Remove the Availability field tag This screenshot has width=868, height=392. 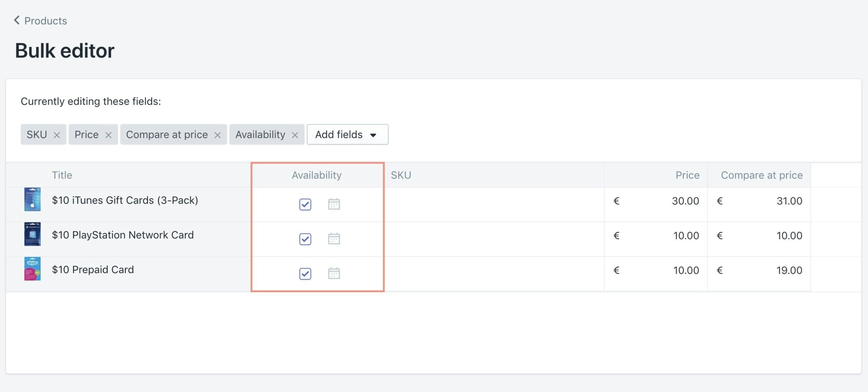[295, 135]
